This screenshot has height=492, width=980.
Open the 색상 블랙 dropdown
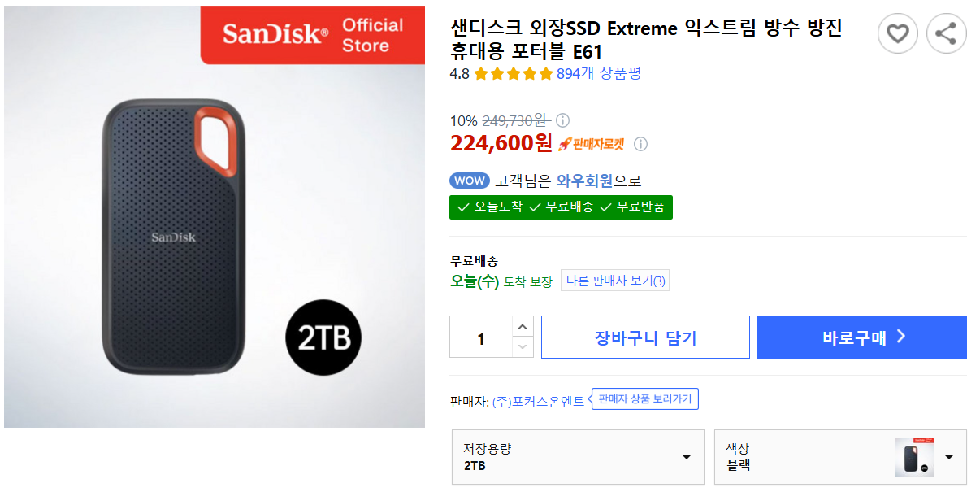click(x=840, y=457)
